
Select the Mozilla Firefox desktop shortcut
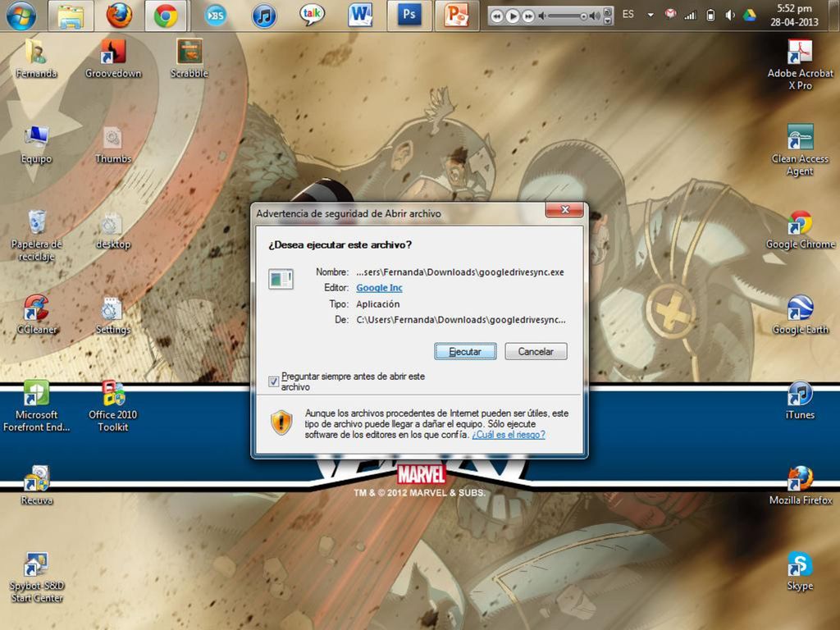pyautogui.click(x=801, y=486)
